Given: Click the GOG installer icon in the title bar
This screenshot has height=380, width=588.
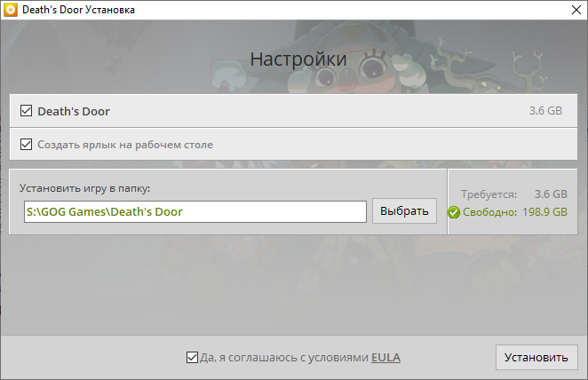Looking at the screenshot, I should click(x=11, y=10).
